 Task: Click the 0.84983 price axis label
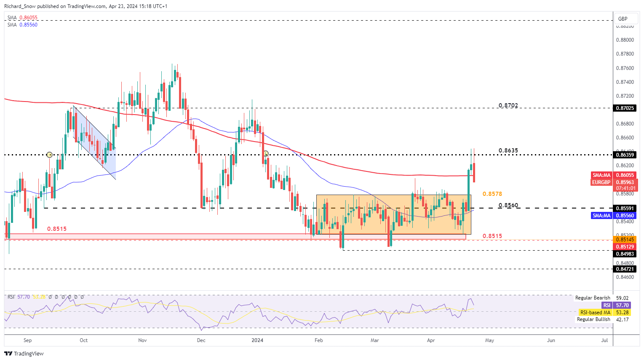[x=625, y=254]
